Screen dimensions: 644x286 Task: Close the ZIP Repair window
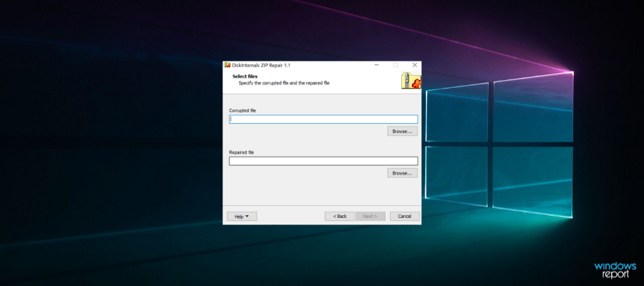(x=414, y=65)
